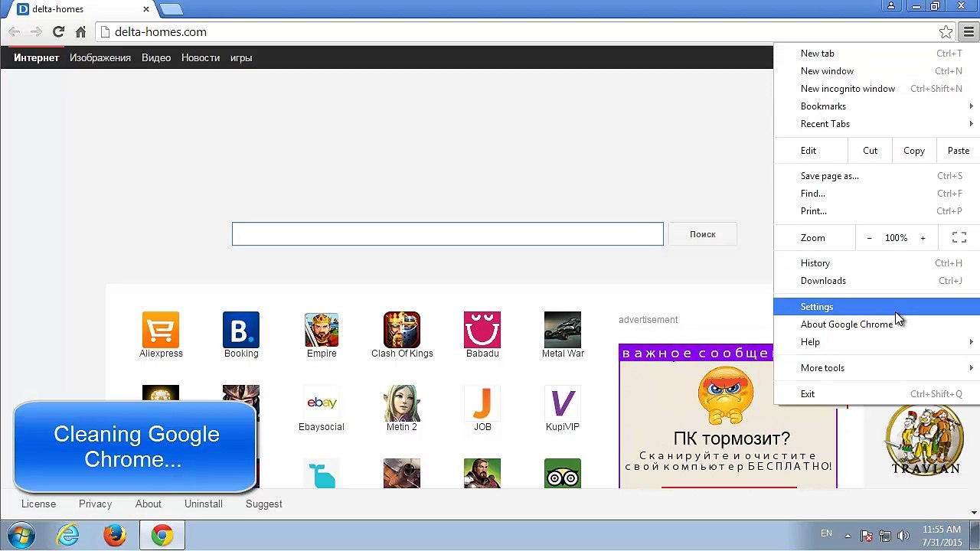Open the volume control in system tray
The height and width of the screenshot is (551, 980).
pyautogui.click(x=903, y=536)
